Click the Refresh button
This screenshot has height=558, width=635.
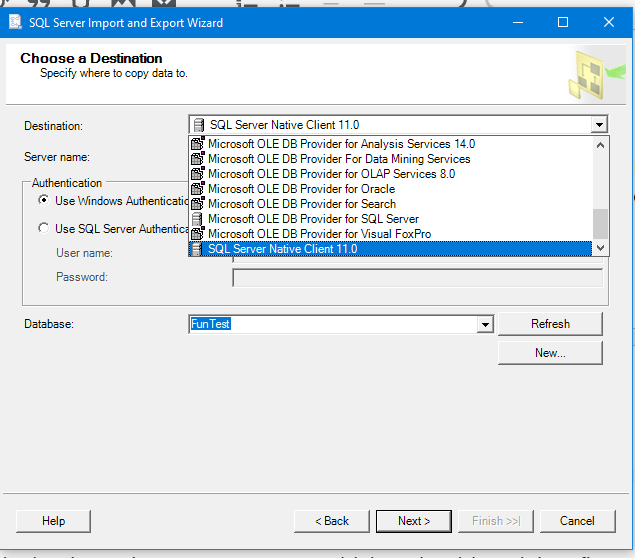click(550, 324)
